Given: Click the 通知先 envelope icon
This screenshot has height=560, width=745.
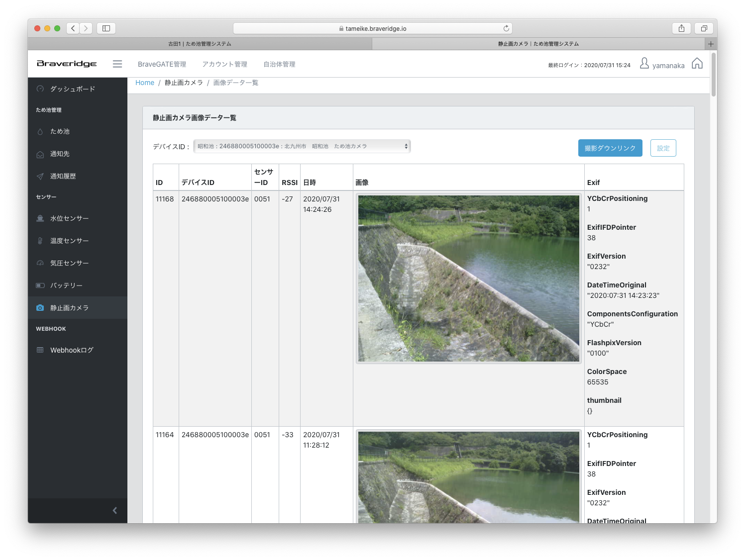Looking at the screenshot, I should [x=40, y=154].
